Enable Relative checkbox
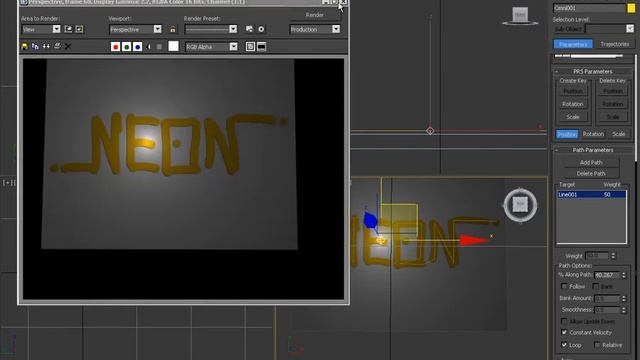This screenshot has height=360, width=640. pos(597,345)
